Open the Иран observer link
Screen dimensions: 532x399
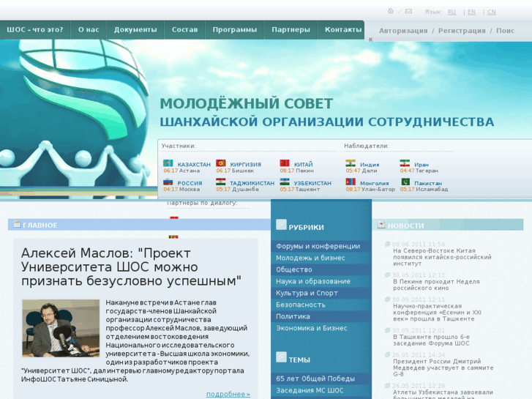tap(421, 165)
